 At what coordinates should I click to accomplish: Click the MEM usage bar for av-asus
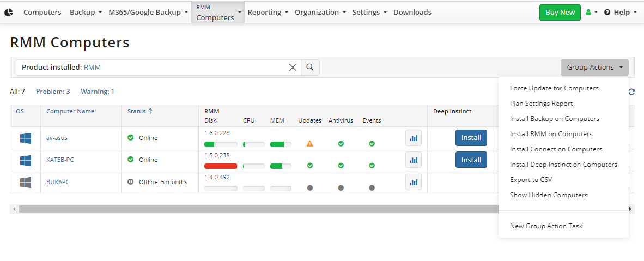pyautogui.click(x=281, y=144)
